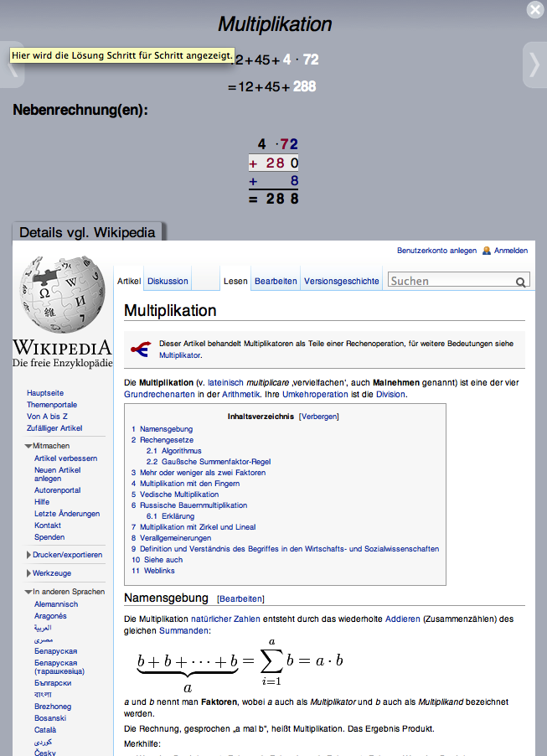Expand the Drucken/exportieren sidebar section
The width and height of the screenshot is (547, 756).
pyautogui.click(x=28, y=555)
